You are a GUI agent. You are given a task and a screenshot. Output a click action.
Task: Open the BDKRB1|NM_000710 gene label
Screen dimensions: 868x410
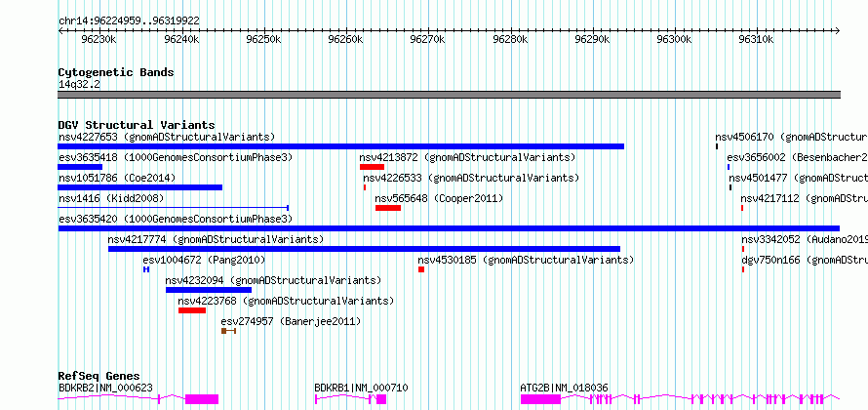362,388
